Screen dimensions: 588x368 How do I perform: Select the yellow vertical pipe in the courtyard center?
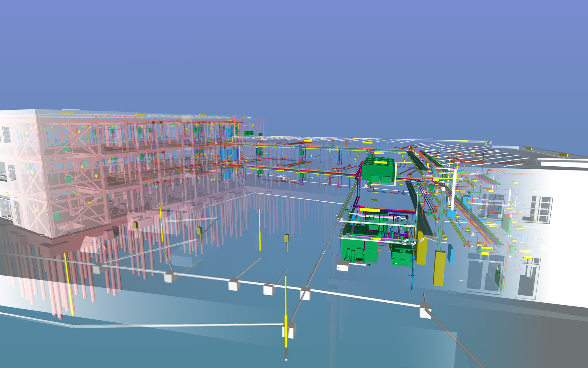click(x=260, y=230)
